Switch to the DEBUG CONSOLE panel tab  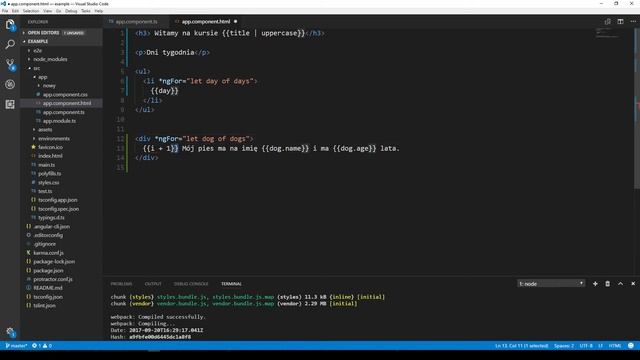pyautogui.click(x=191, y=284)
